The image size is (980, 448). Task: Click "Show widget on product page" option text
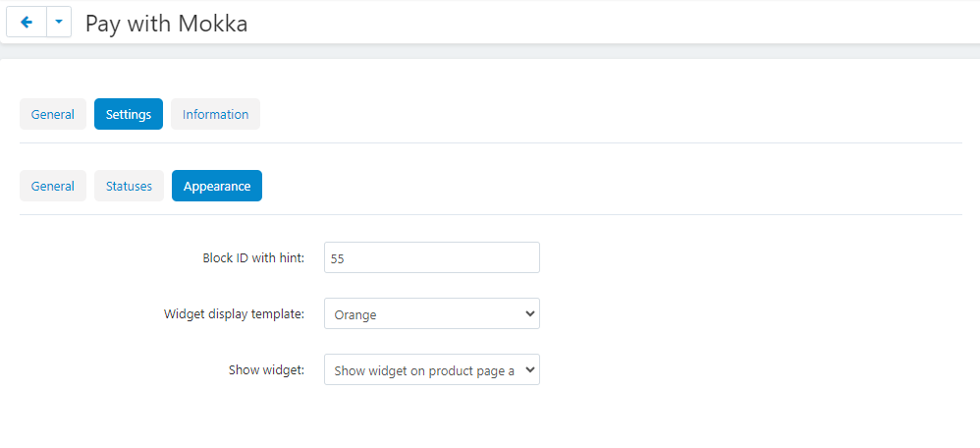tap(422, 370)
